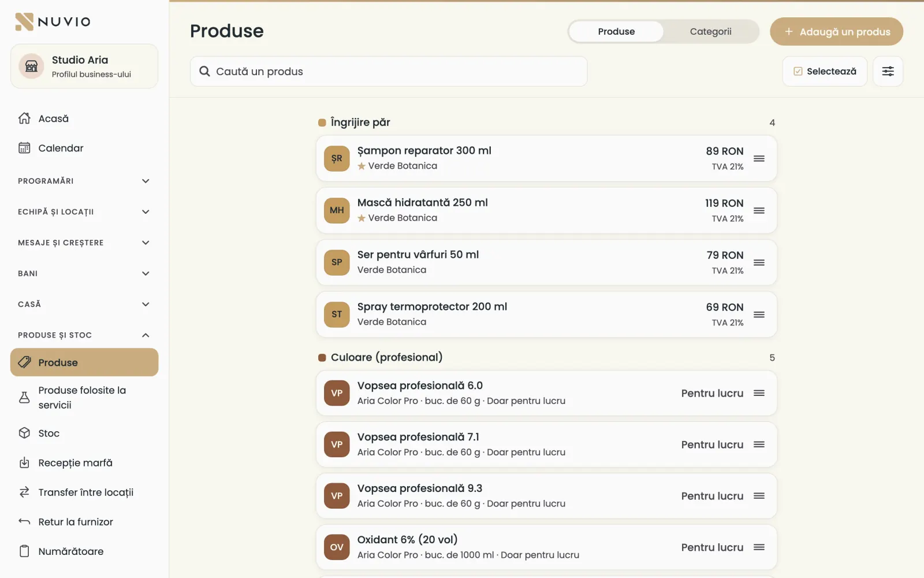Open Produse folosite la servicii

click(x=84, y=398)
